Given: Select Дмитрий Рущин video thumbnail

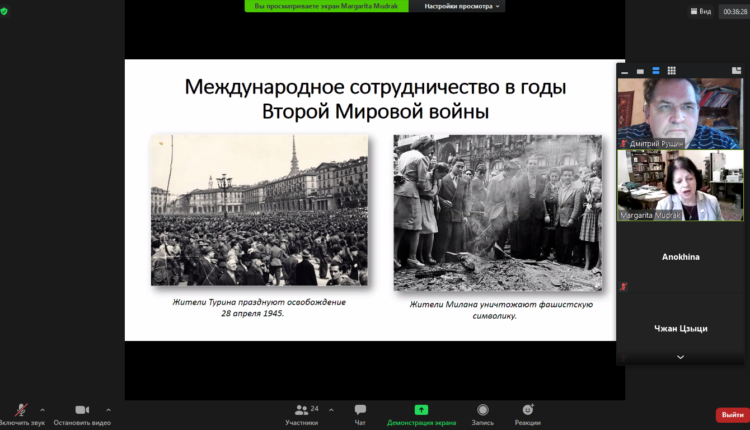Looking at the screenshot, I should (680, 113).
